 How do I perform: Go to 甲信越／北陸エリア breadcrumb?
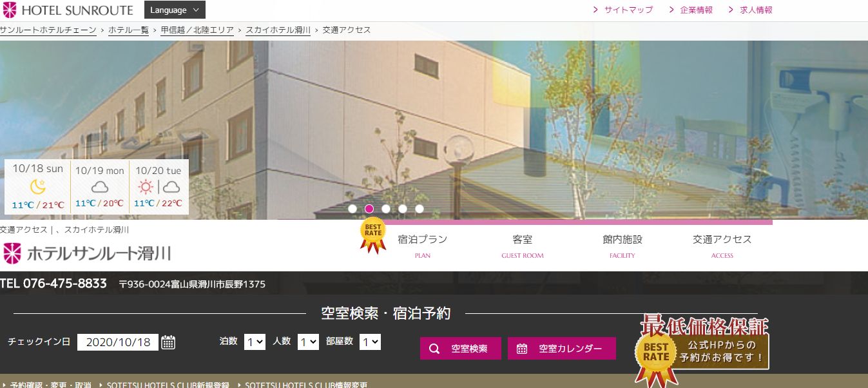[197, 30]
